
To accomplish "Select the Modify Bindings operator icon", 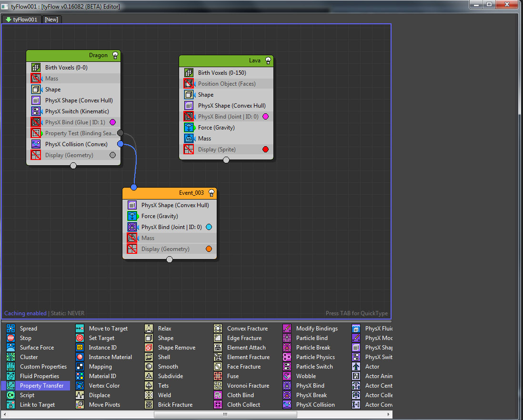I will 287,329.
